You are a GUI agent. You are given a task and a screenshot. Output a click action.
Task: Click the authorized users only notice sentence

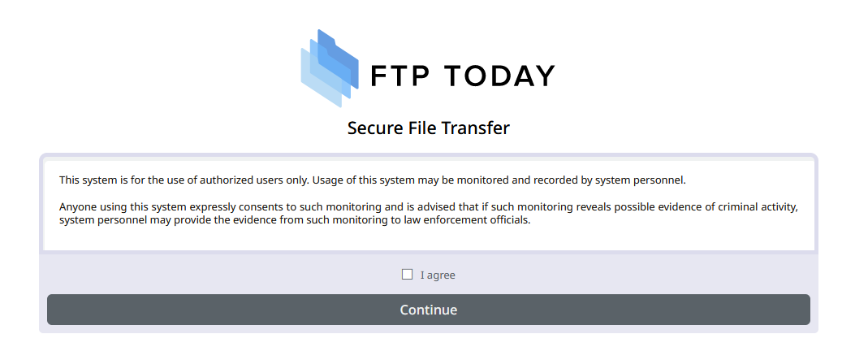pos(373,180)
